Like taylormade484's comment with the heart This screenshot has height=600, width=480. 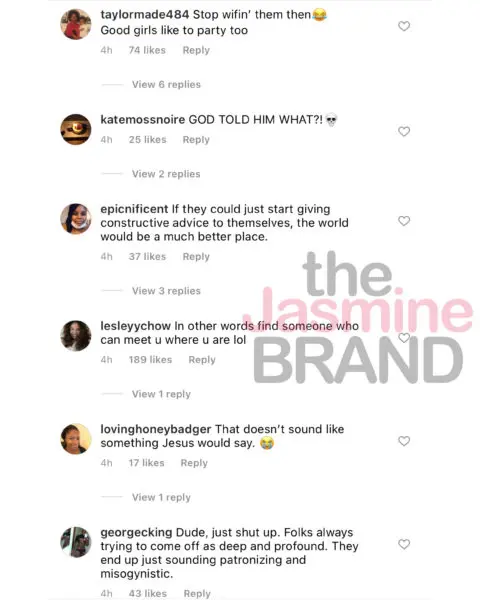click(404, 26)
